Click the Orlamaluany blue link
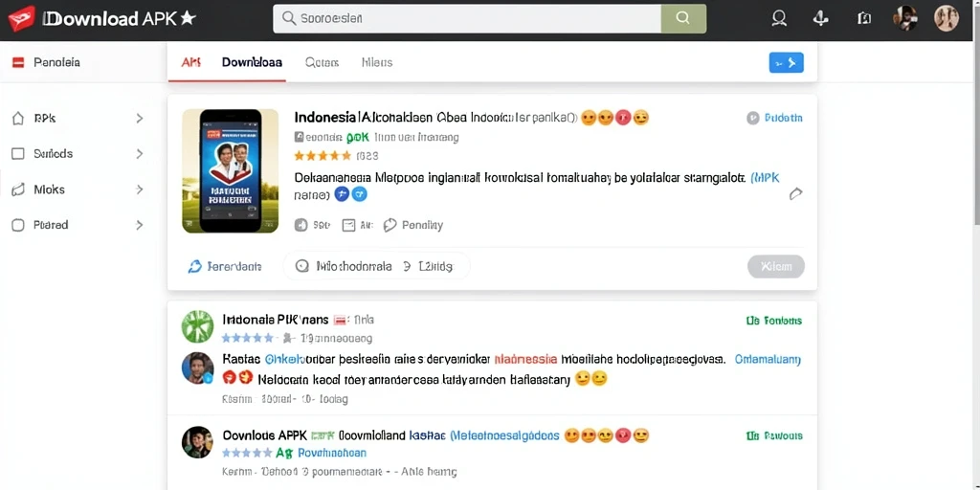980x490 pixels. click(768, 360)
